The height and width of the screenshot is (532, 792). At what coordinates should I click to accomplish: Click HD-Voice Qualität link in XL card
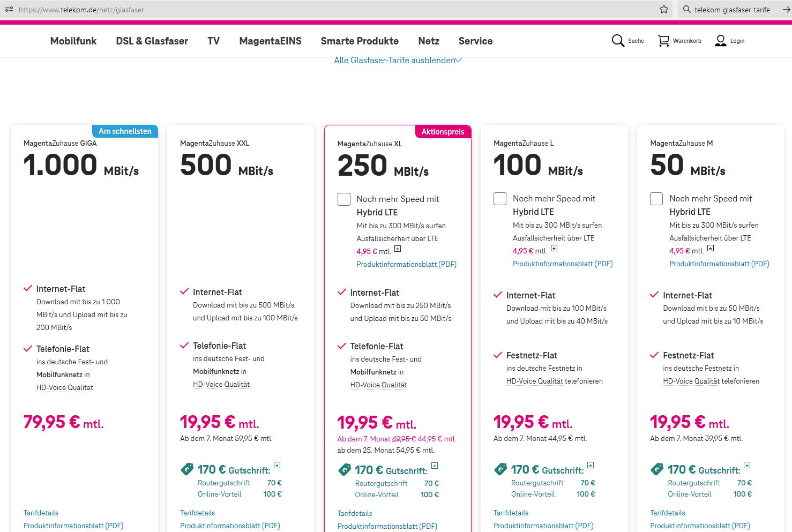(378, 385)
